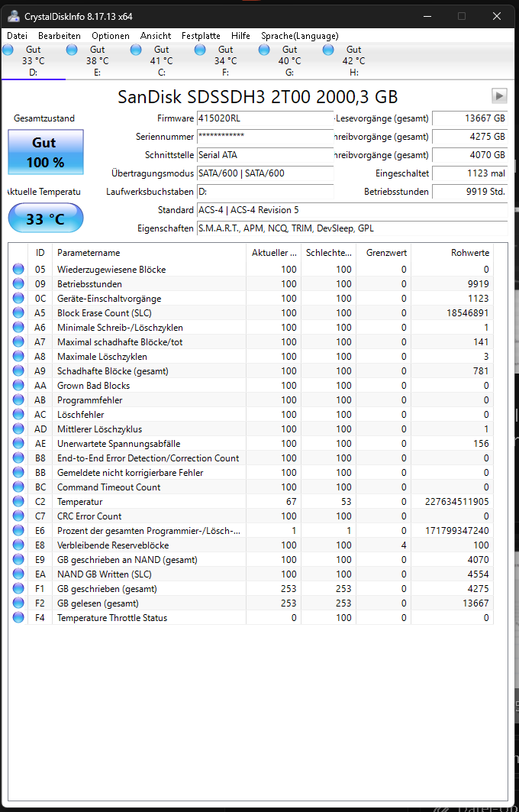Click status icon for Maximale Löschzyklen row

pyautogui.click(x=18, y=356)
